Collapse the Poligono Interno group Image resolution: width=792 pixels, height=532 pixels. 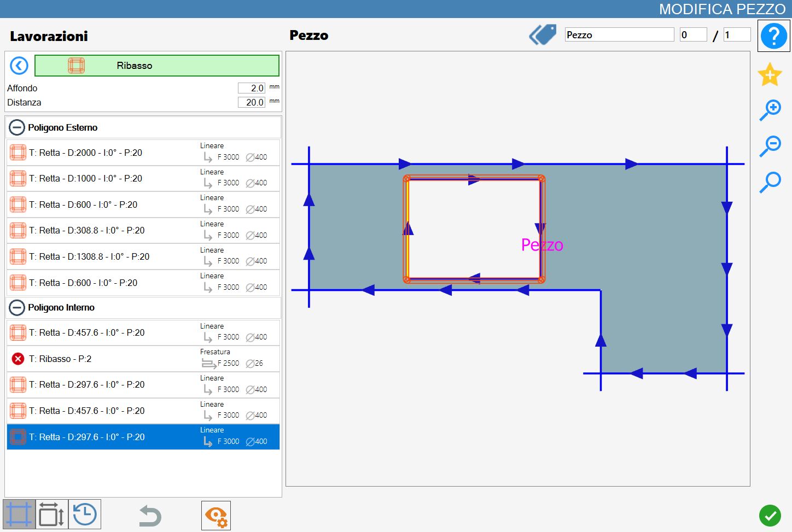click(17, 307)
